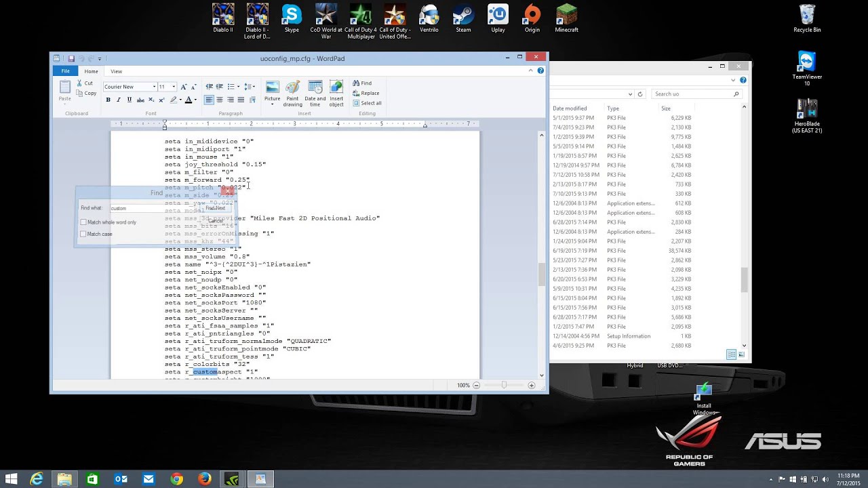Toggle Italic formatting

pos(119,100)
